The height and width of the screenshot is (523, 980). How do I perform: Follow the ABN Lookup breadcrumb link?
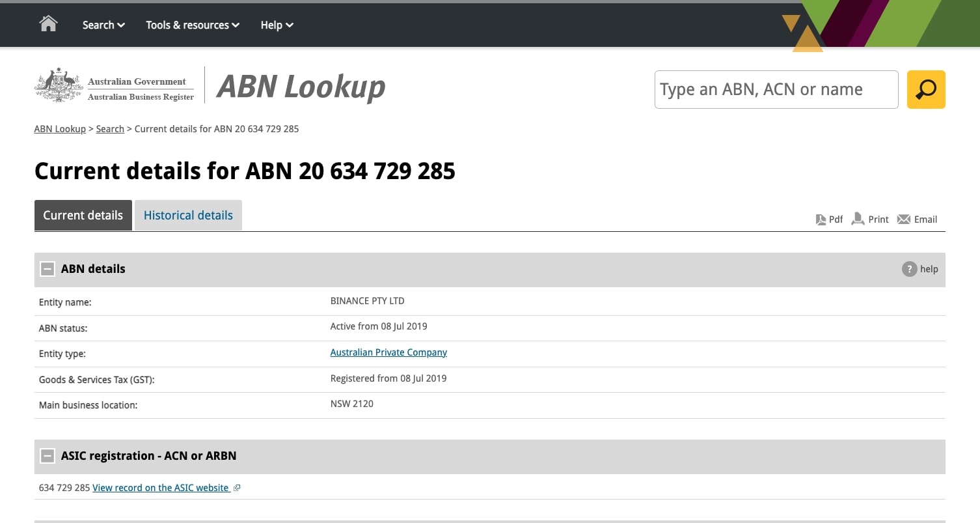(60, 129)
